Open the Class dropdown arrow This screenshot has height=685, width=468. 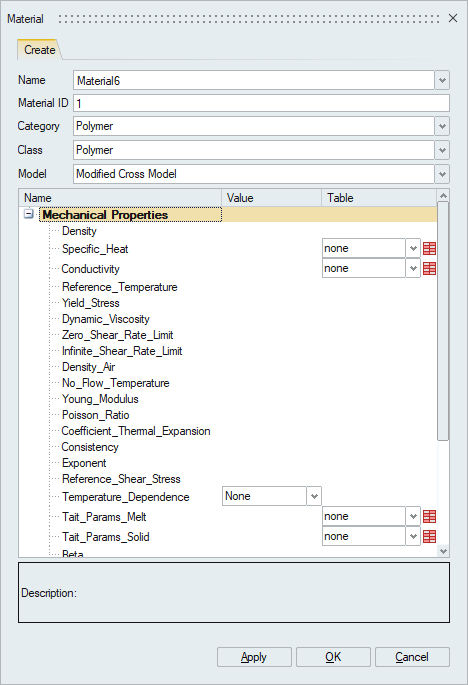pyautogui.click(x=442, y=150)
